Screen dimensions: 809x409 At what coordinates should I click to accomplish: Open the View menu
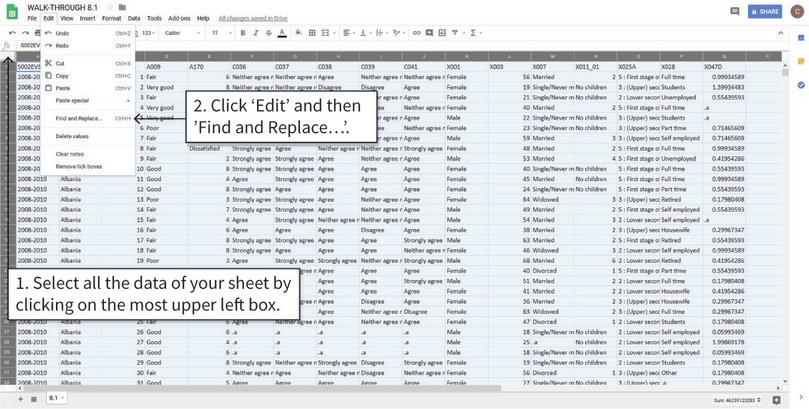click(x=67, y=18)
